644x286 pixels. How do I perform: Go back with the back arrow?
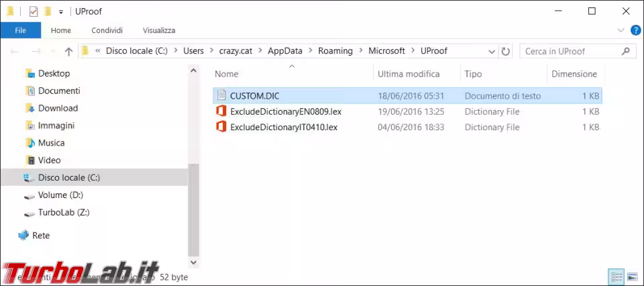click(x=15, y=52)
